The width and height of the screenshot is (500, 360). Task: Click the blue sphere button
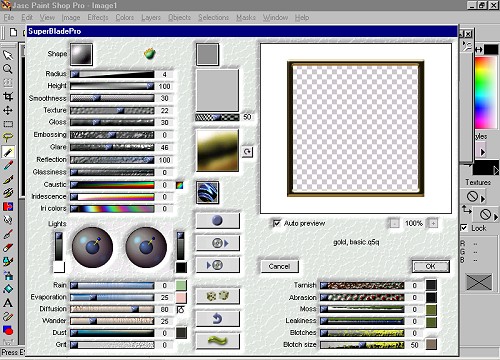[x=217, y=221]
